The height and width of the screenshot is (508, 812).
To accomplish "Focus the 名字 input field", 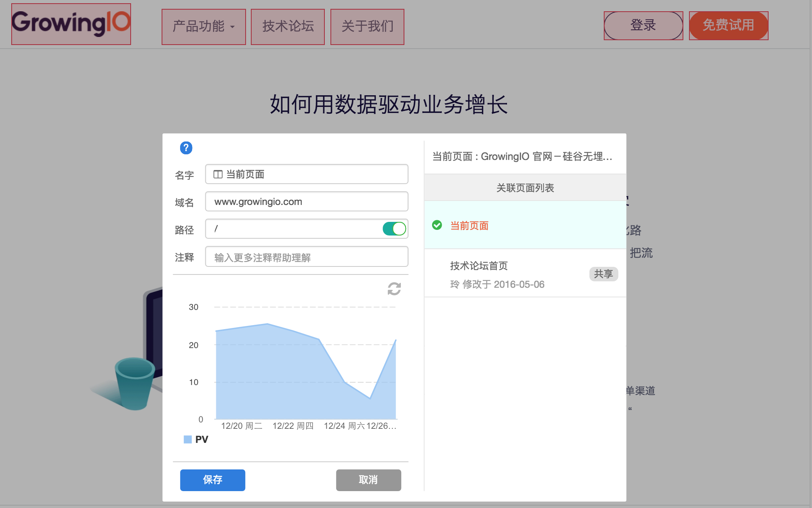I will (x=307, y=174).
